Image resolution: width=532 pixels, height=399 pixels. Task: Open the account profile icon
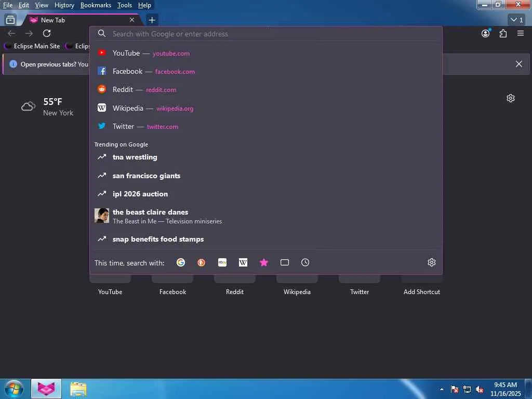click(x=486, y=33)
